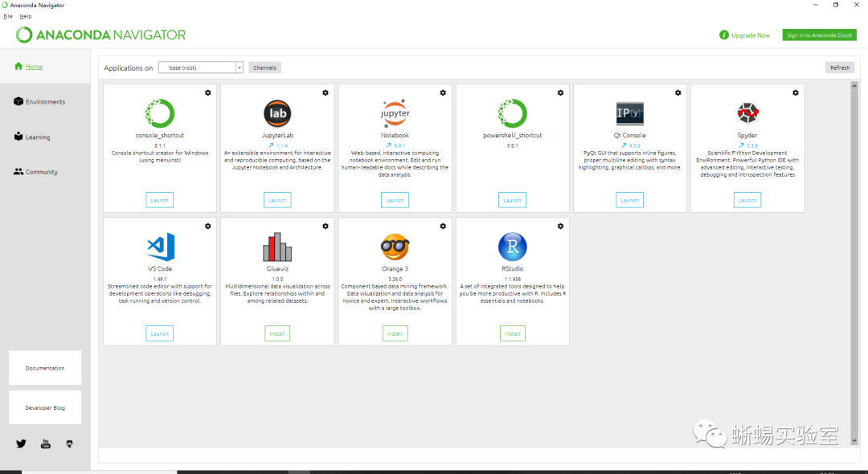Open the Documentation button
The height and width of the screenshot is (474, 868).
tap(45, 368)
